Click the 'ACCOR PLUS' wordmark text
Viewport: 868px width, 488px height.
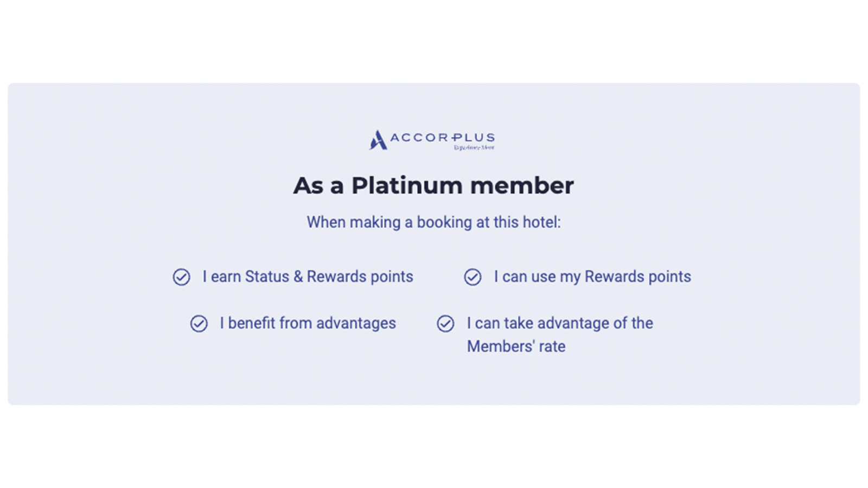(443, 138)
